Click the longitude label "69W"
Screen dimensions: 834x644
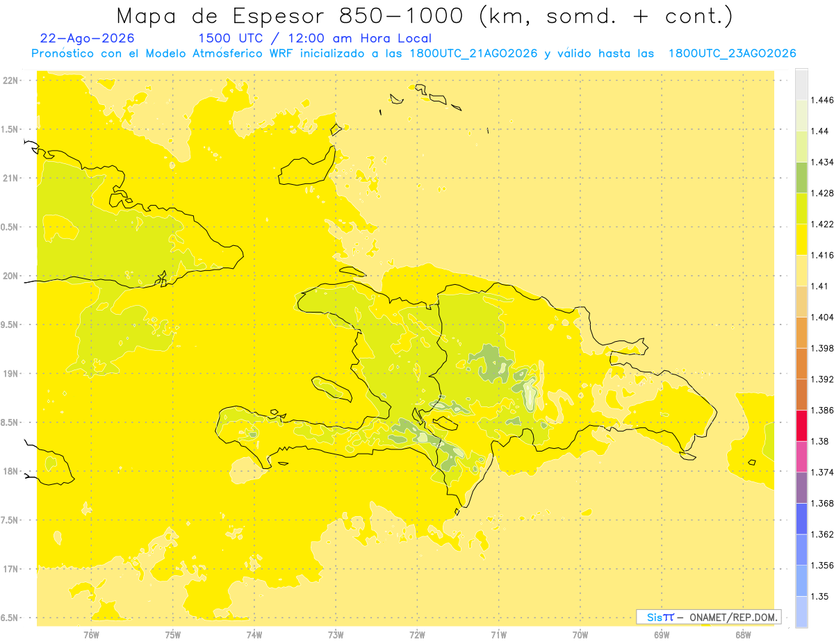(662, 634)
